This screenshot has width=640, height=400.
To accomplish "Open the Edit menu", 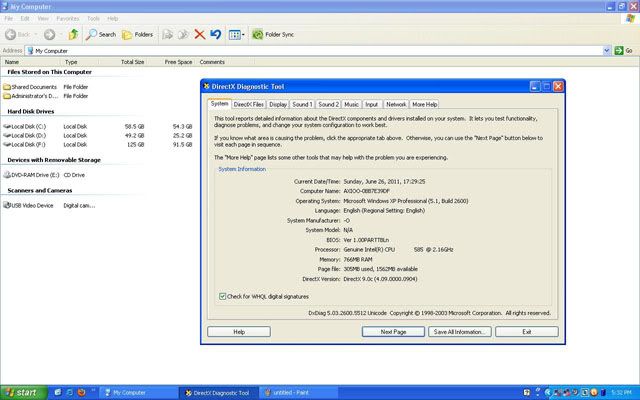I will [25, 19].
